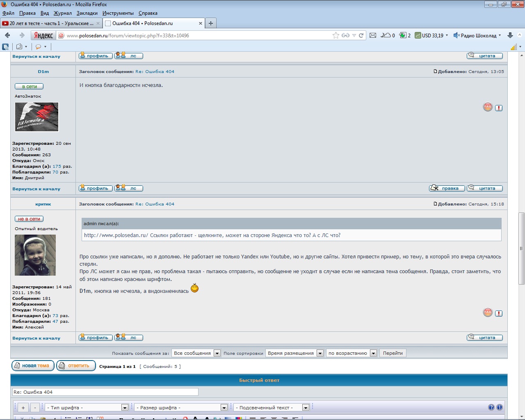Mute Радио Шоколад with the speaker icon
The width and height of the screenshot is (525, 420).
coord(456,35)
